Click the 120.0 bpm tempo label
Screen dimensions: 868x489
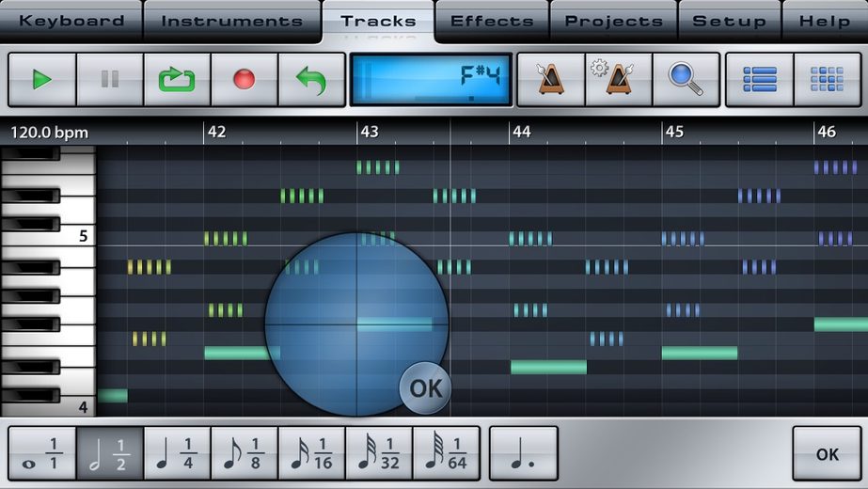coord(49,133)
